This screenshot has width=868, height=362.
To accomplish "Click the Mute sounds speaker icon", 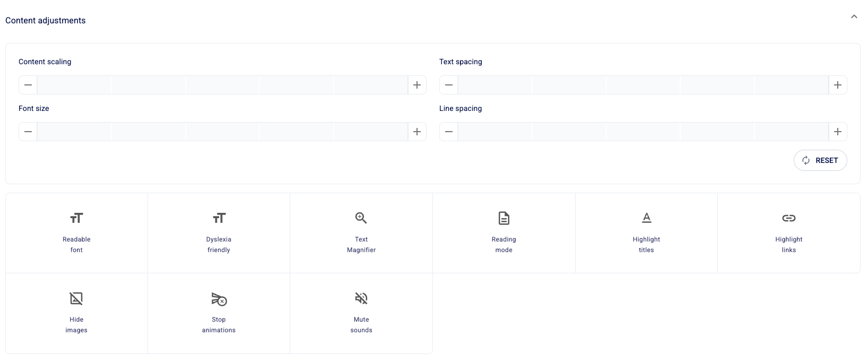I will coord(361,298).
